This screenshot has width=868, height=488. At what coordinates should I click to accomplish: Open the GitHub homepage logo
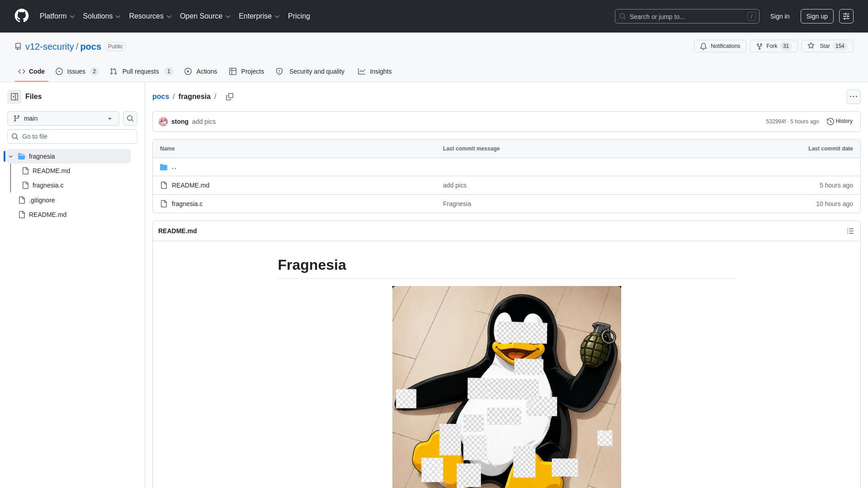[x=22, y=16]
